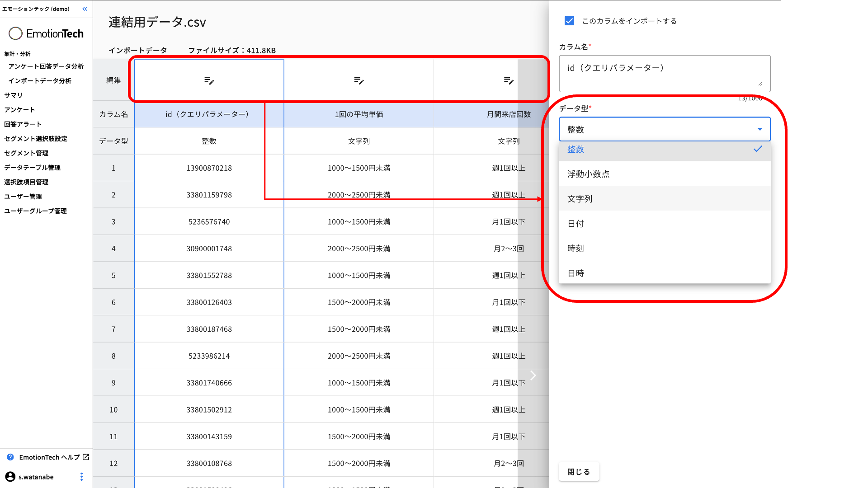Open user options three-dot menu
This screenshot has height=488, width=868.
coord(81,477)
